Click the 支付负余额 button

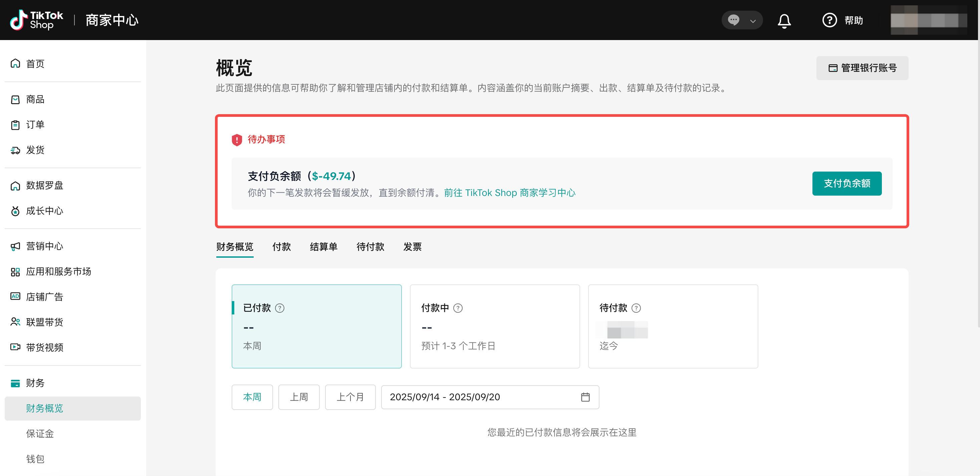coord(846,183)
